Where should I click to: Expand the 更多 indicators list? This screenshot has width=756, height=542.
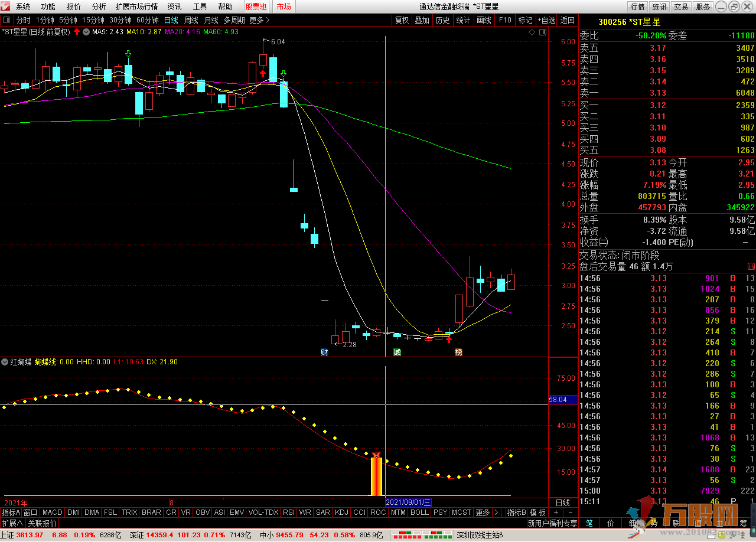tap(483, 512)
